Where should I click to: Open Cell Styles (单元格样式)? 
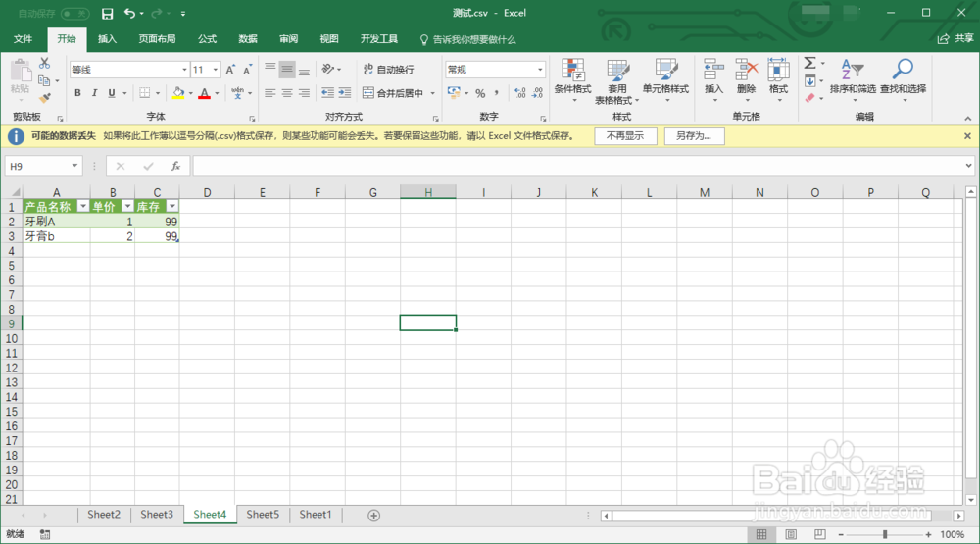665,80
